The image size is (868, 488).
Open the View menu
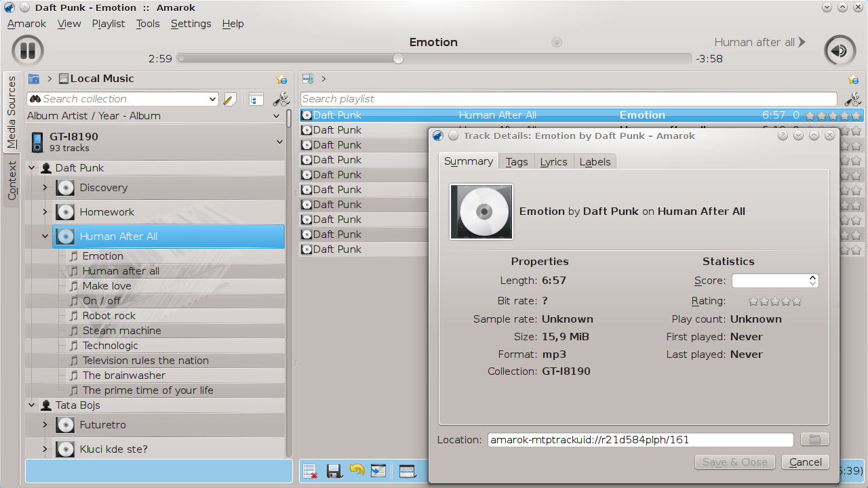click(69, 24)
